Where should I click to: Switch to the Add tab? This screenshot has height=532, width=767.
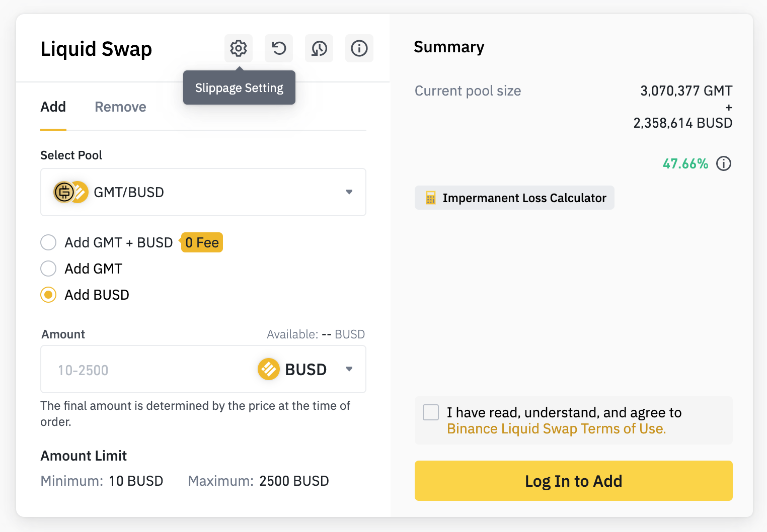pyautogui.click(x=53, y=107)
